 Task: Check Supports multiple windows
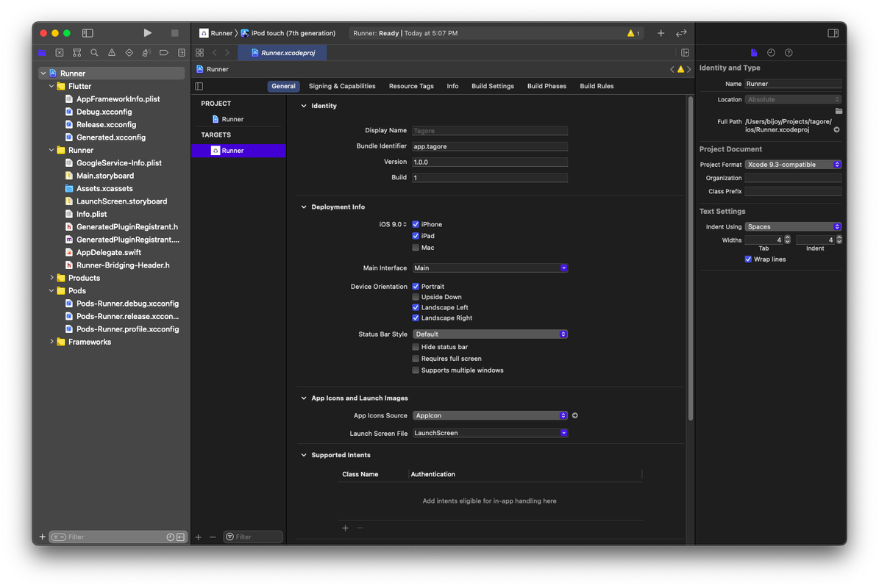pyautogui.click(x=416, y=370)
